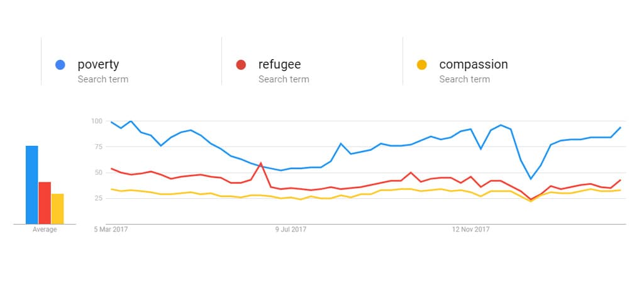The width and height of the screenshot is (644, 290).
Task: Click the 25 value axis label
Action: (x=98, y=198)
